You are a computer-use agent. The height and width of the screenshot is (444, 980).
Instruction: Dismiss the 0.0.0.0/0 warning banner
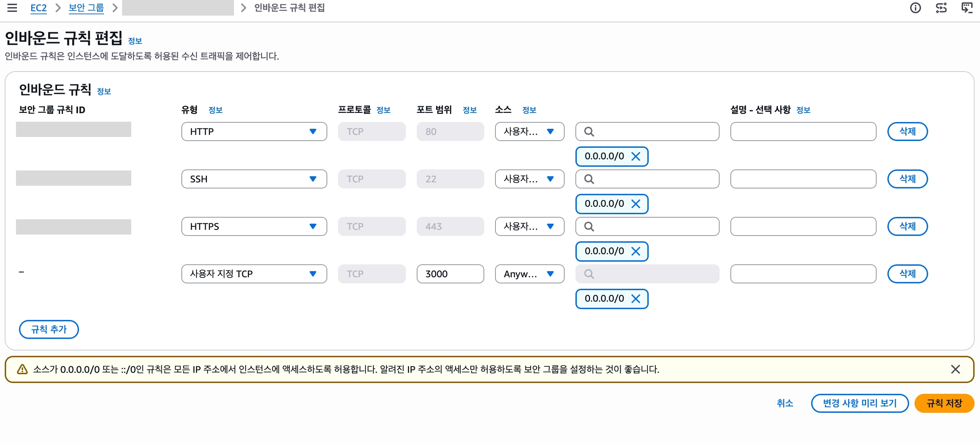[x=955, y=369]
